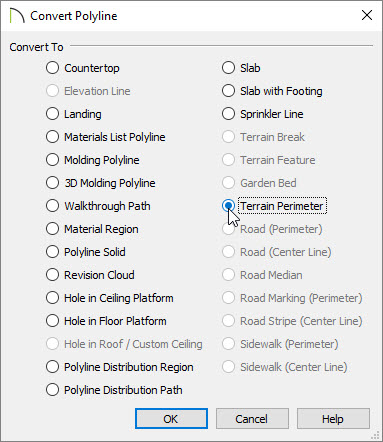This screenshot has height=442, width=383.
Task: Open dialog Help button
Action: pos(333,419)
